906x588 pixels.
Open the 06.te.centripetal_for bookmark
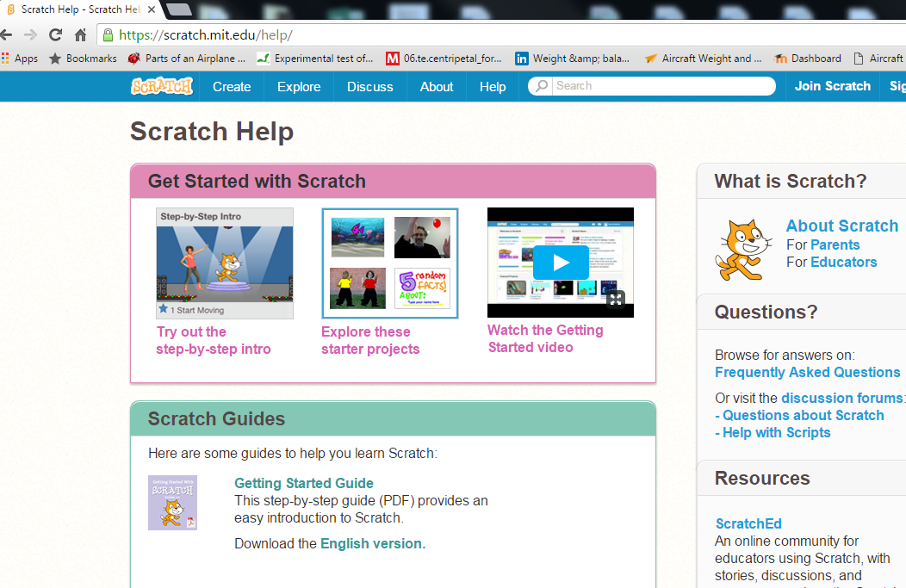444,59
